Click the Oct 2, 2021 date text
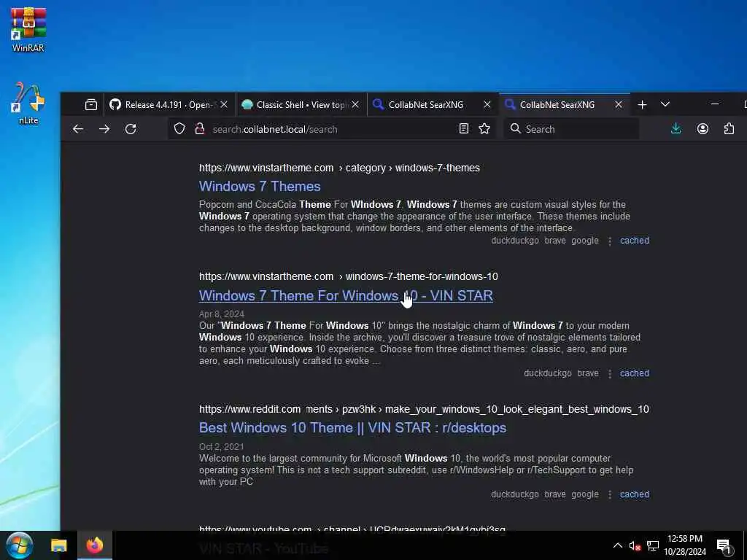 (x=221, y=447)
